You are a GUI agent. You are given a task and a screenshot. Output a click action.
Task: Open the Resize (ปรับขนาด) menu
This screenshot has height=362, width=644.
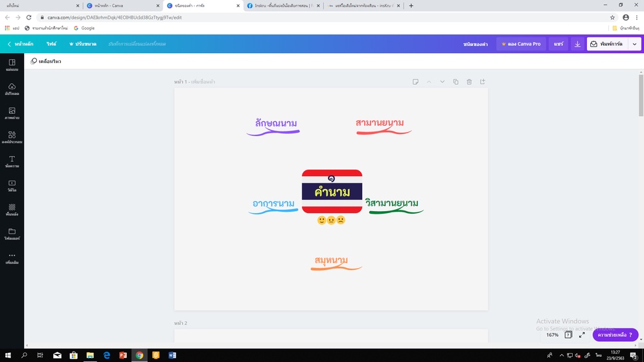pos(82,44)
